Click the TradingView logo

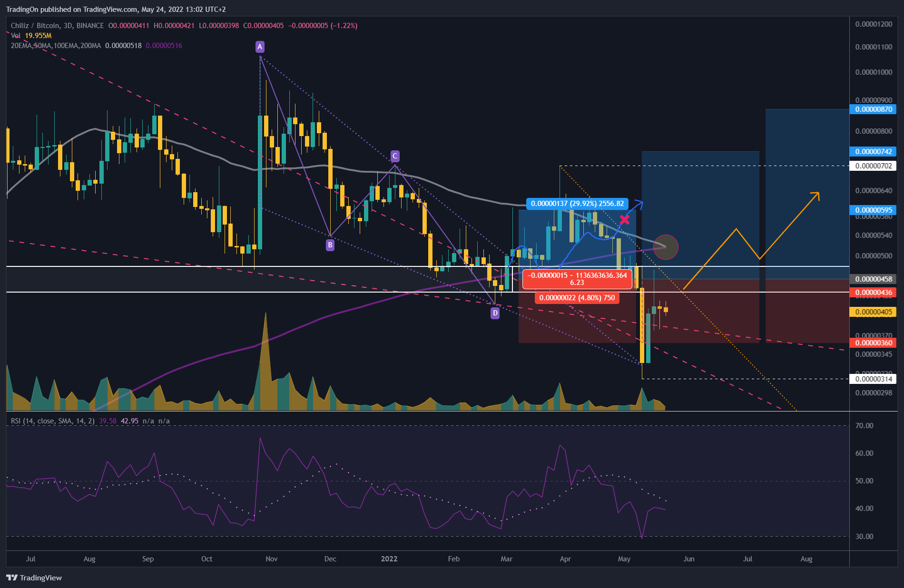tap(34, 578)
